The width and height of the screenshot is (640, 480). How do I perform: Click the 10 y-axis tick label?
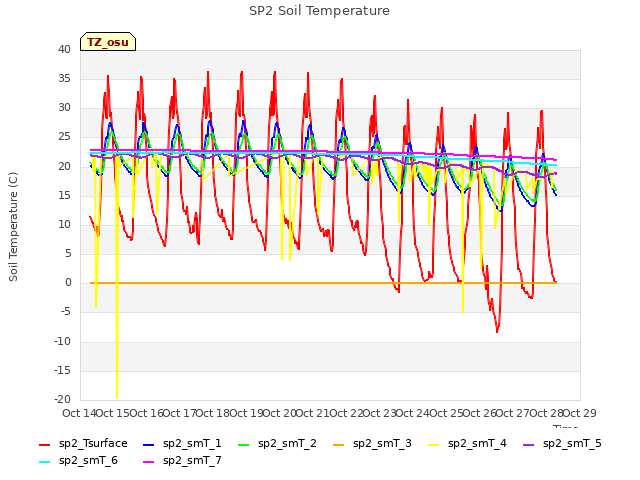[64, 224]
